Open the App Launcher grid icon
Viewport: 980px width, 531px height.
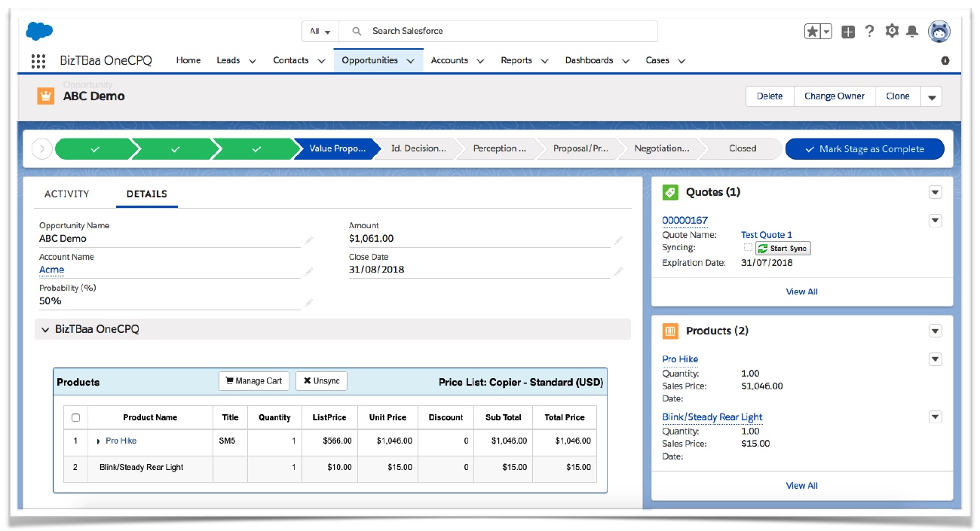38,61
